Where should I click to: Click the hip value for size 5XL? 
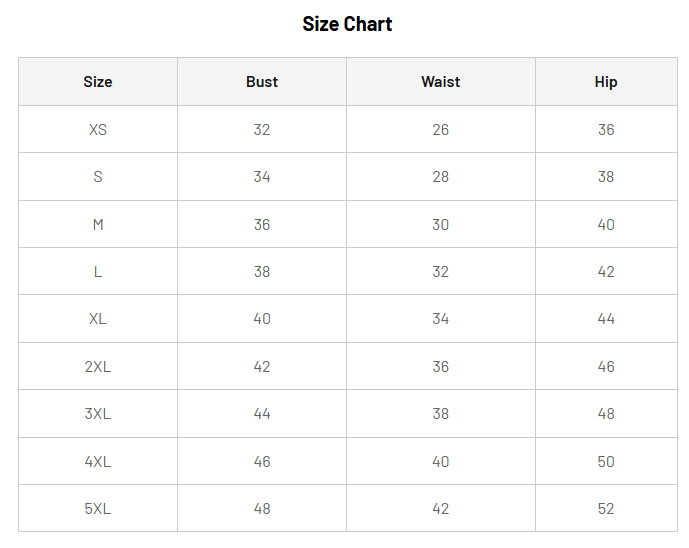606,509
